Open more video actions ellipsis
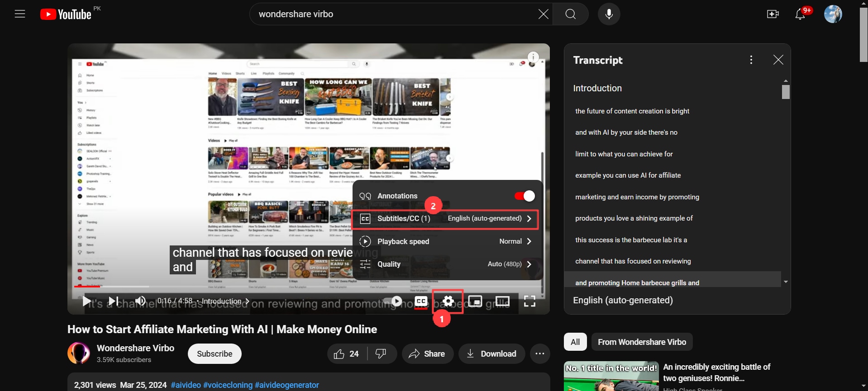The width and height of the screenshot is (868, 391). pyautogui.click(x=540, y=353)
